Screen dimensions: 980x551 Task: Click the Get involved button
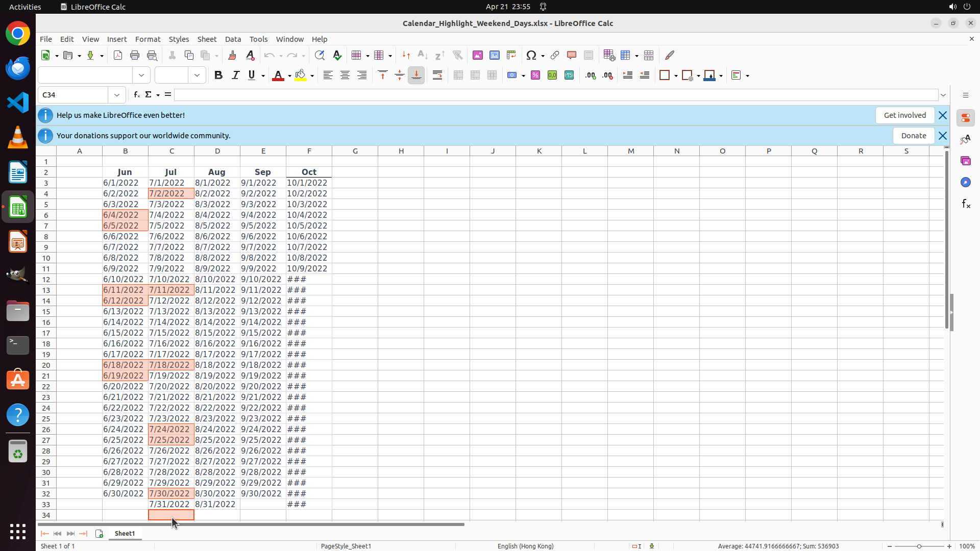click(x=904, y=115)
